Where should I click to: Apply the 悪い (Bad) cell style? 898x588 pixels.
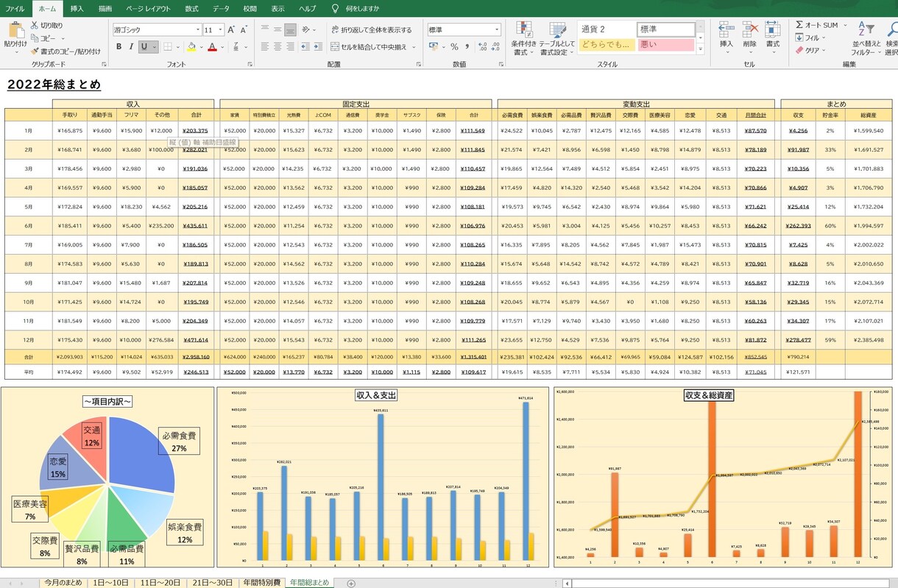tap(666, 45)
